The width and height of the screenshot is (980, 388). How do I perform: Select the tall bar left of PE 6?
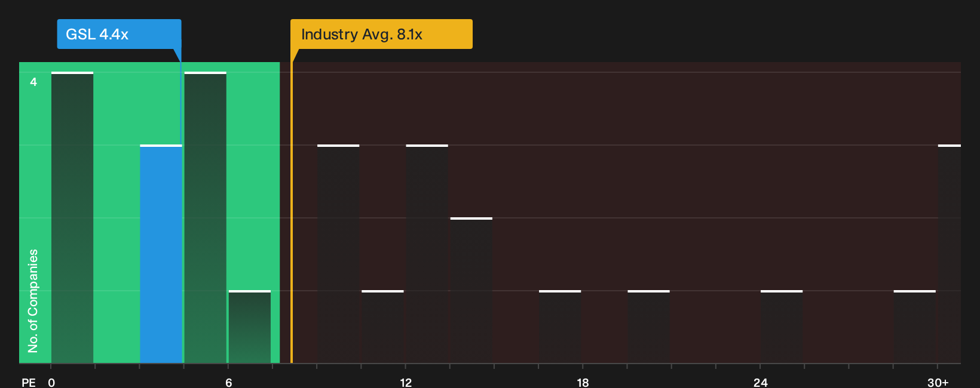[x=206, y=217]
